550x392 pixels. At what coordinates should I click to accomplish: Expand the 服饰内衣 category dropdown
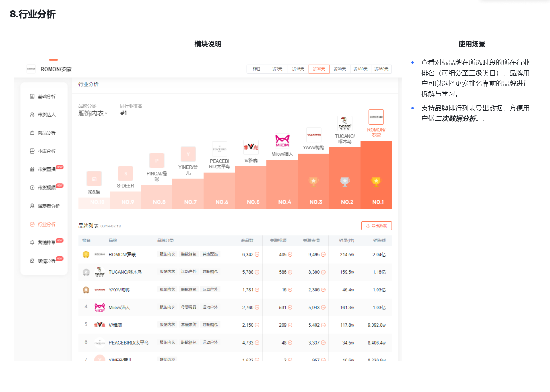click(x=93, y=113)
